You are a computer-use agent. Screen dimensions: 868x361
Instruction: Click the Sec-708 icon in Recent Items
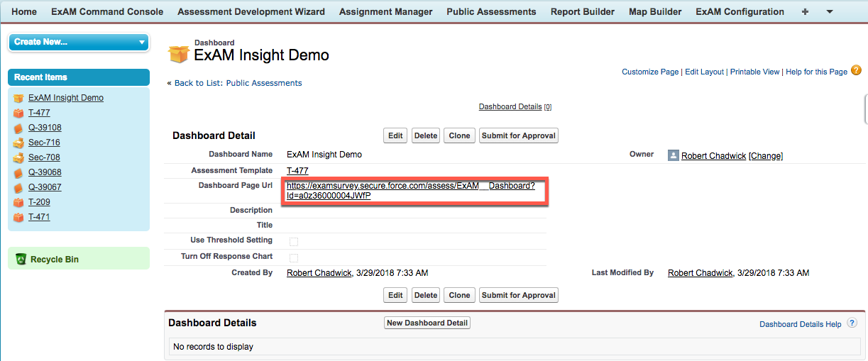[18, 158]
